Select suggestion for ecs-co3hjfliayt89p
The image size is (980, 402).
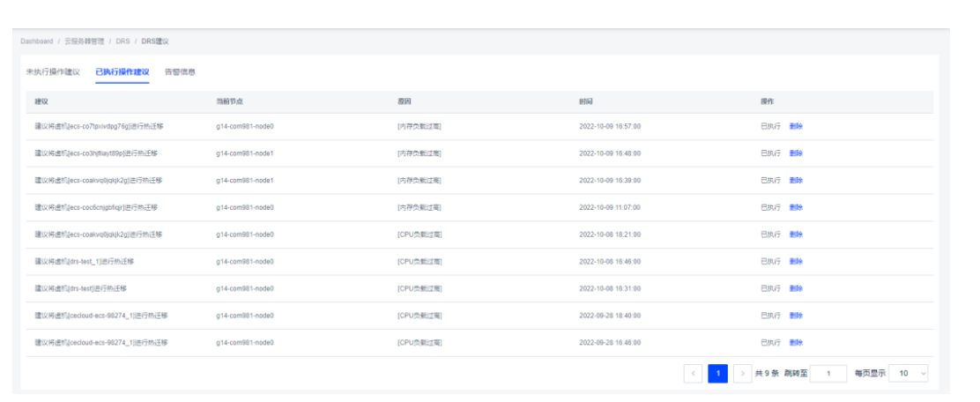(96, 153)
